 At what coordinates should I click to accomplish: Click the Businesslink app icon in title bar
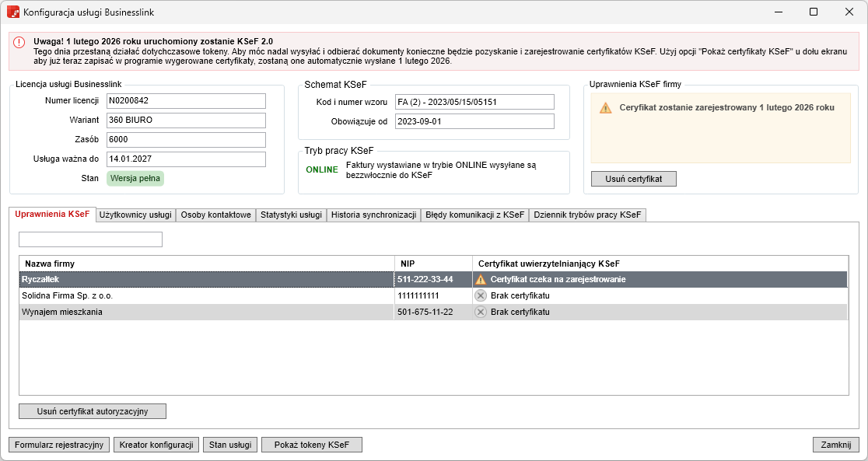point(12,12)
